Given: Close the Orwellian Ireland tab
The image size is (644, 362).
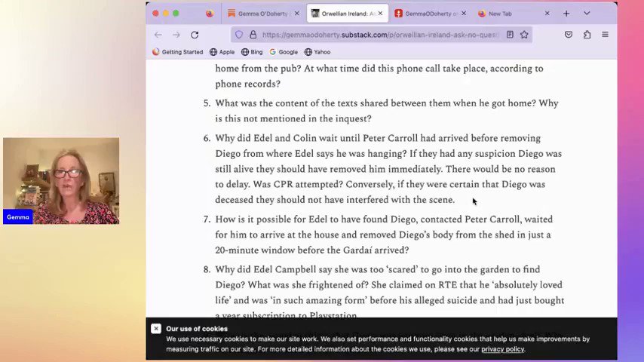Looking at the screenshot, I should pyautogui.click(x=380, y=14).
